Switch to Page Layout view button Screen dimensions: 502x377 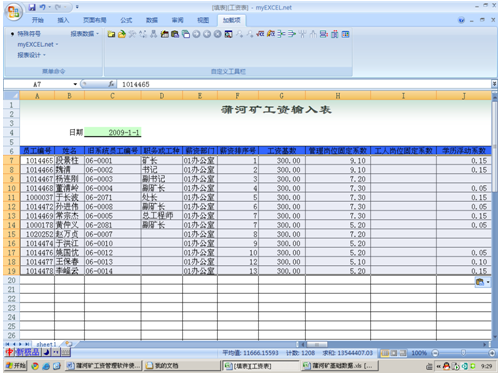pyautogui.click(x=394, y=353)
